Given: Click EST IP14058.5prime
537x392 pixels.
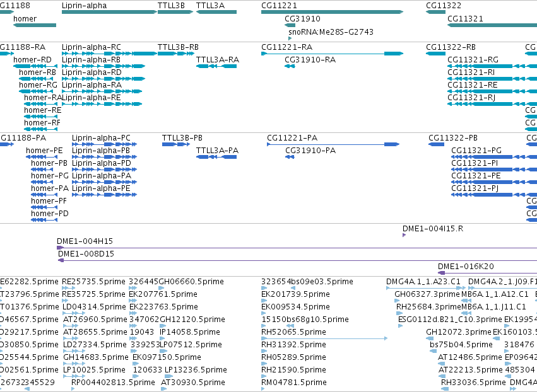Looking at the screenshot, I should [x=190, y=331].
